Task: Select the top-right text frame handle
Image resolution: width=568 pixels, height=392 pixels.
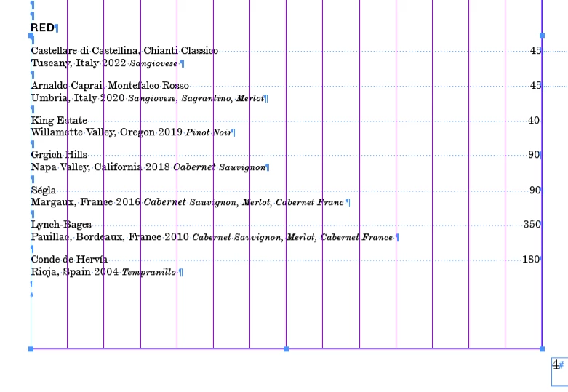Action: [542, 36]
